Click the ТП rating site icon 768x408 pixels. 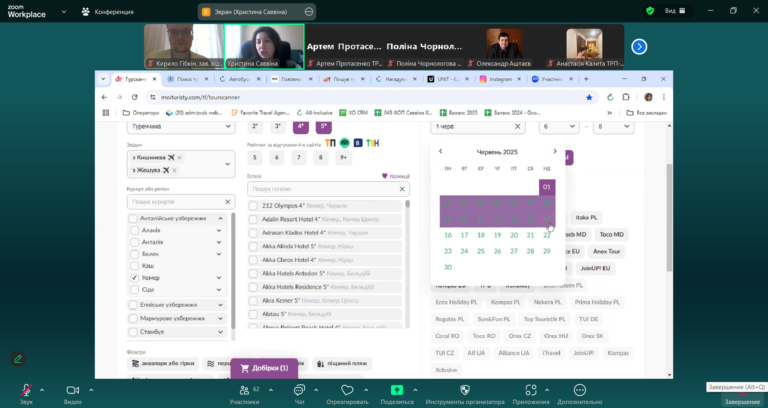(x=331, y=143)
